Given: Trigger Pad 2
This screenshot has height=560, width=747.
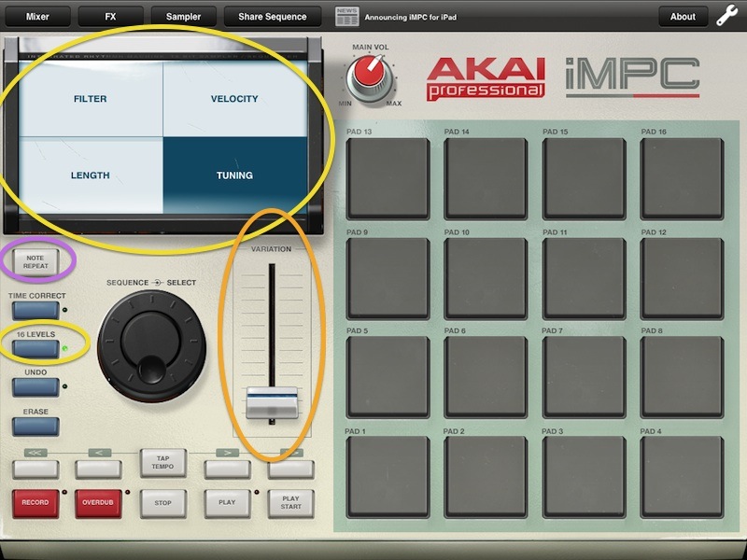Looking at the screenshot, I should (486, 477).
